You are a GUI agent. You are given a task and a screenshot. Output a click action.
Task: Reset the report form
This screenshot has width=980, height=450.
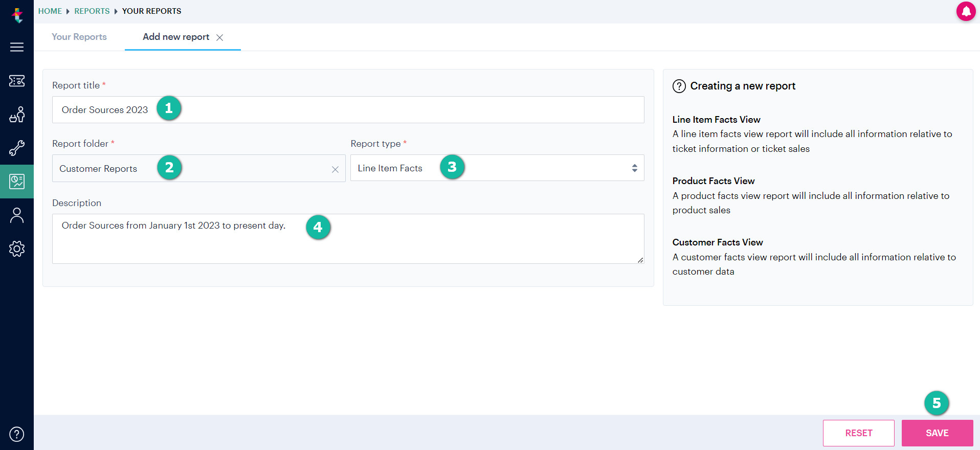(x=858, y=433)
